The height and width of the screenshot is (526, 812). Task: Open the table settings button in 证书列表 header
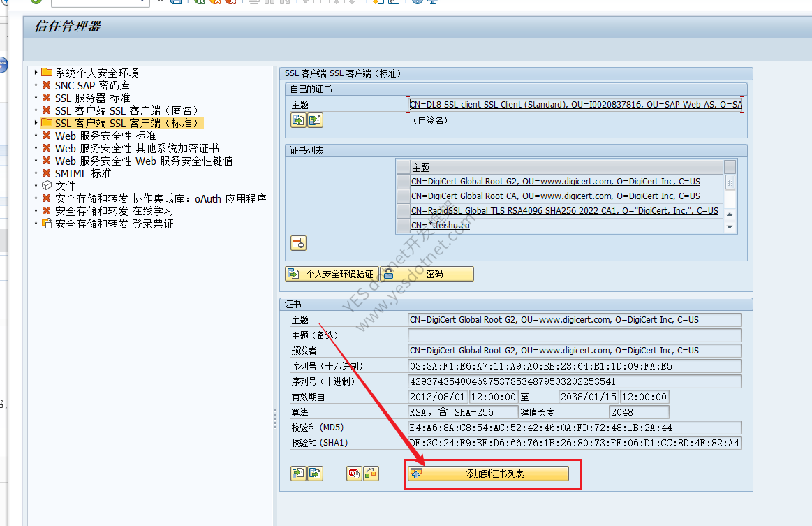pos(730,167)
